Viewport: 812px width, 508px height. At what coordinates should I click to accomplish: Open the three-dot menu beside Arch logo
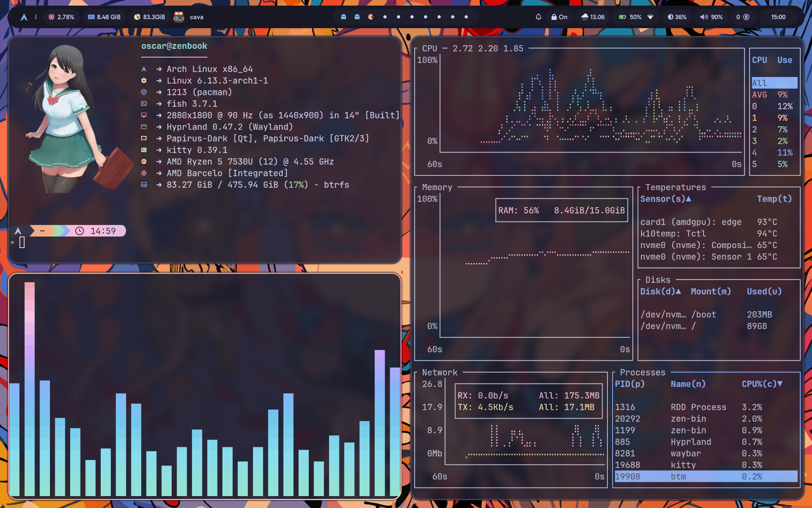(36, 17)
